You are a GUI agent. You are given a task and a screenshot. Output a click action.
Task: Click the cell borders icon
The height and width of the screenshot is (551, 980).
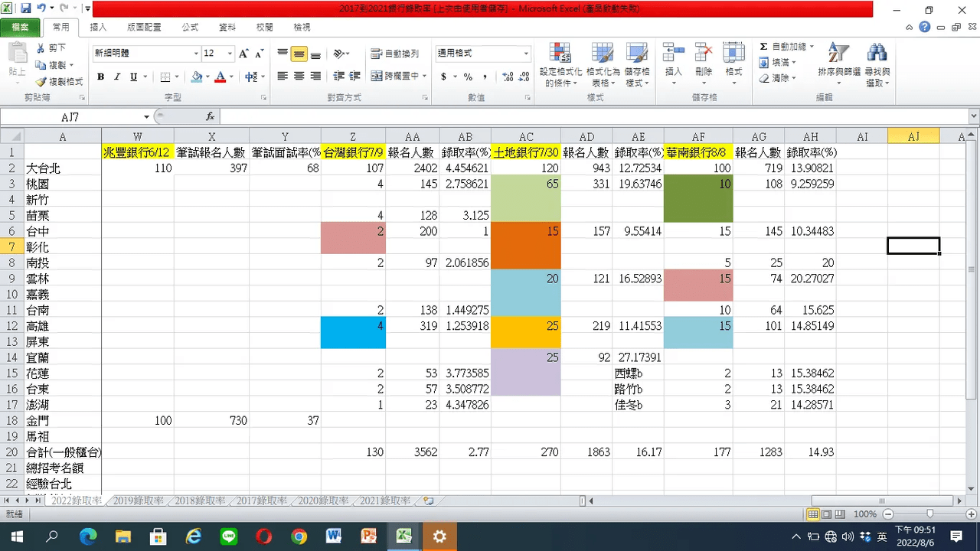(165, 77)
